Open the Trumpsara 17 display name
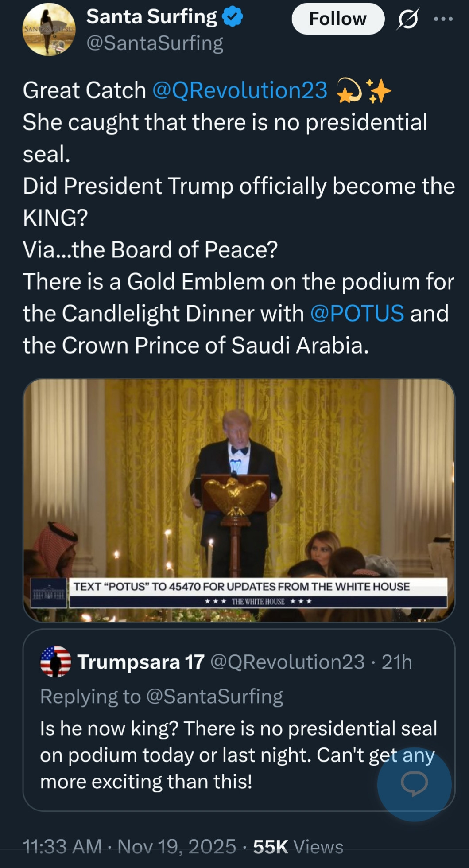 141,662
